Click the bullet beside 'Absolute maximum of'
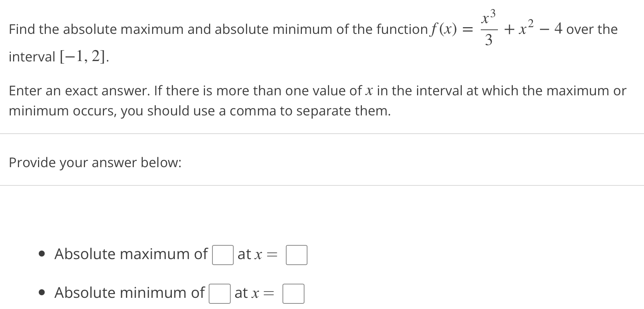644x309 pixels. point(42,254)
